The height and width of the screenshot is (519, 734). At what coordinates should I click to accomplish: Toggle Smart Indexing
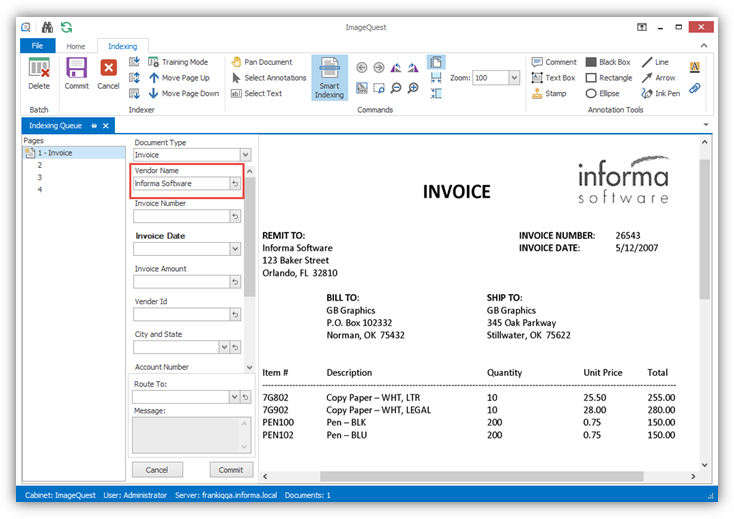coord(330,78)
